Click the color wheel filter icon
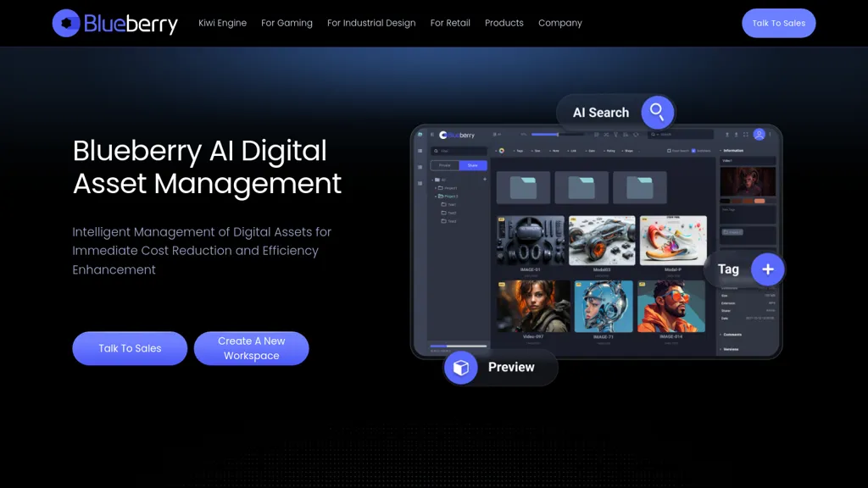 coord(502,151)
